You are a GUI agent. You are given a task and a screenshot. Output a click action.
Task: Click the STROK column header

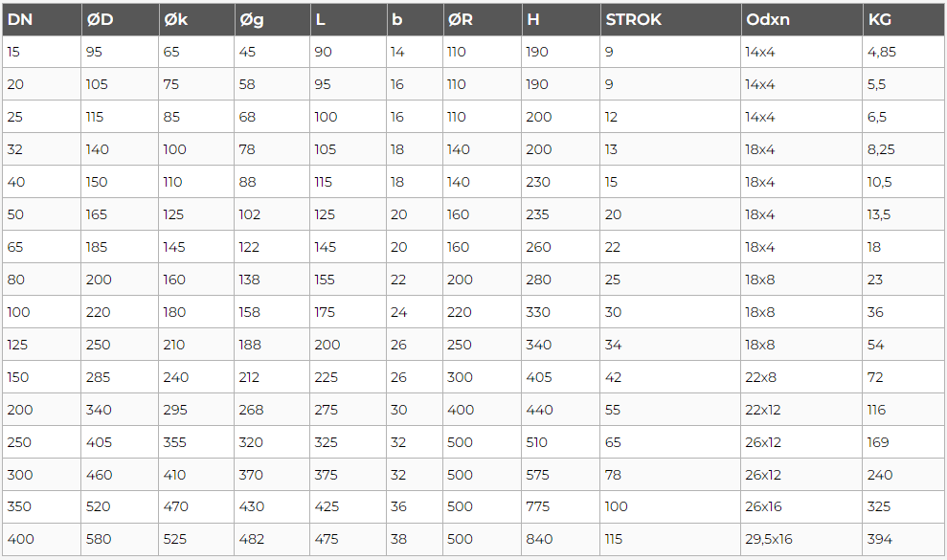(x=670, y=19)
